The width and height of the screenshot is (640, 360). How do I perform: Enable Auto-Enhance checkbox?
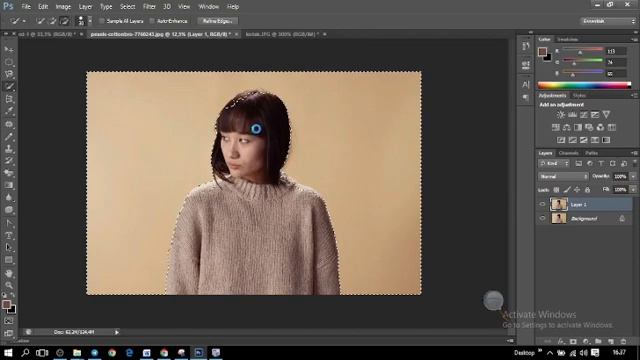(152, 21)
